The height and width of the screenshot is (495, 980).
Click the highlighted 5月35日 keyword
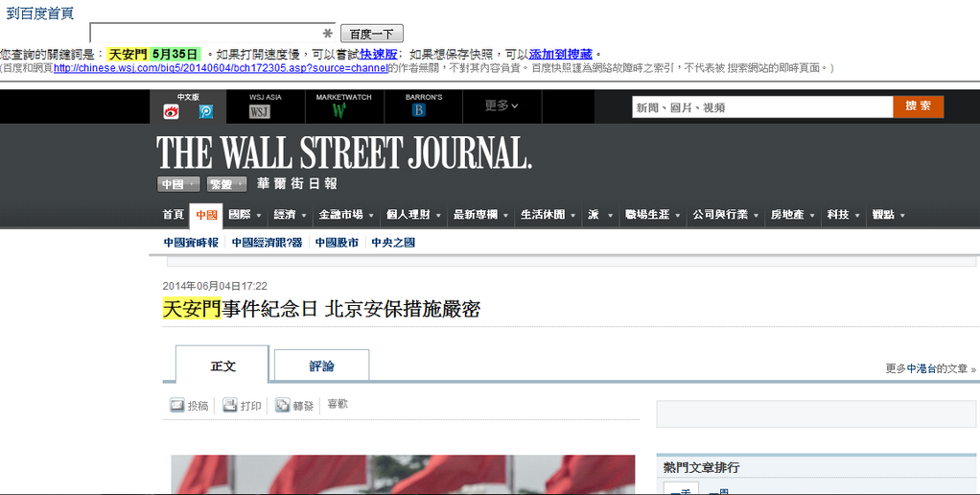(175, 55)
